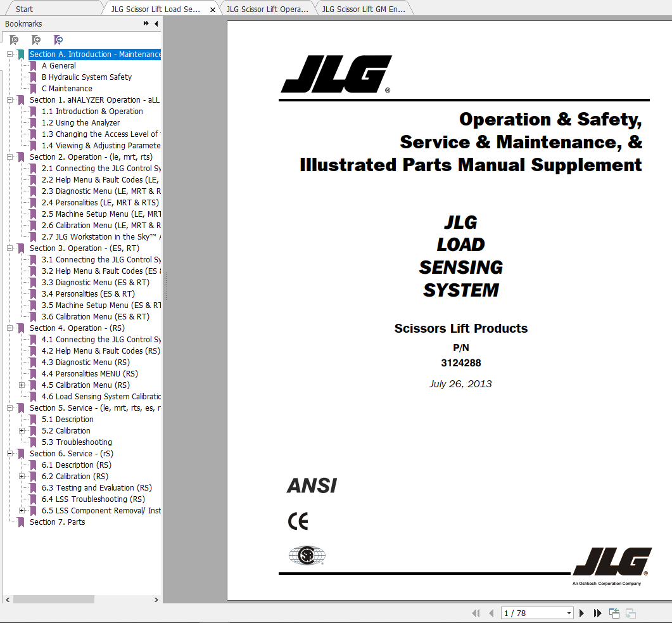Open bookmark 3.6 Calibration Menu (ES & RT)

click(96, 316)
